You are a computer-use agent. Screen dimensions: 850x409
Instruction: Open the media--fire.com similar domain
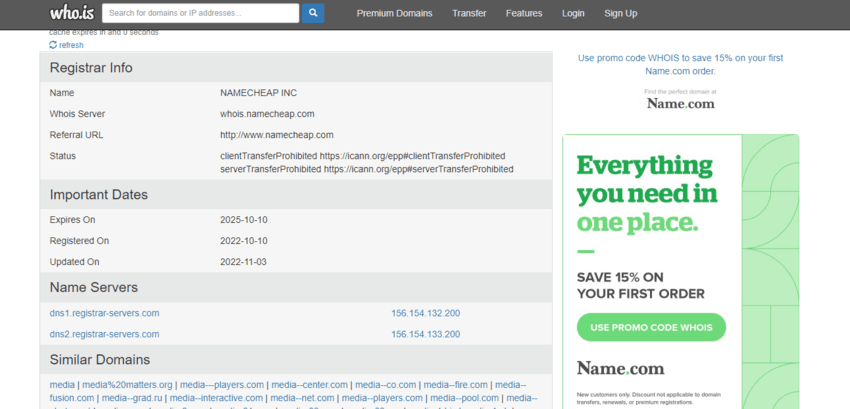click(455, 384)
